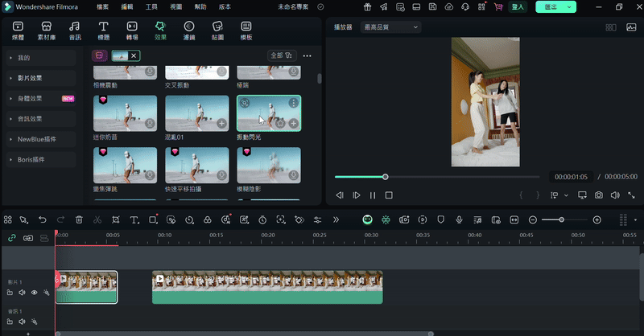The image size is (644, 336).
Task: Click the voiceover microphone icon
Action: 459,219
